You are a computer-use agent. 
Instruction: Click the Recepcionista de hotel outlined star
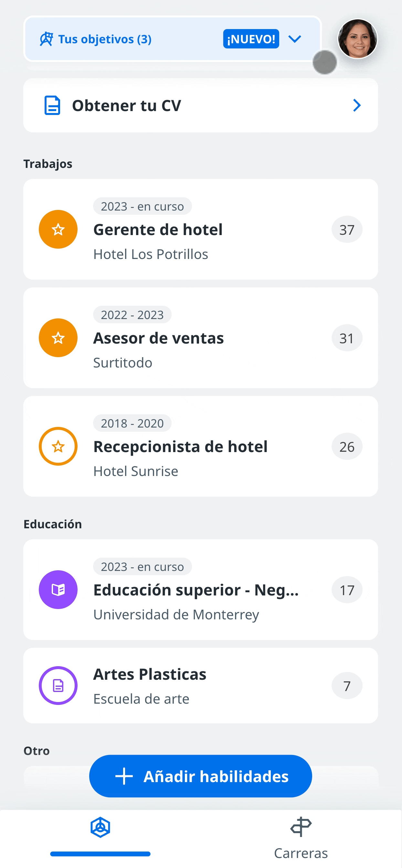(58, 447)
